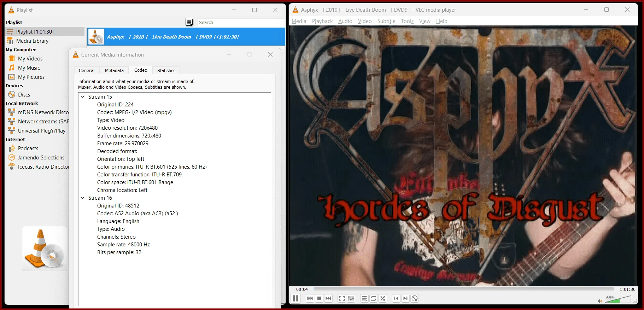Select Frame rate: 29.970029 row
The image size is (644, 310).
tap(123, 144)
